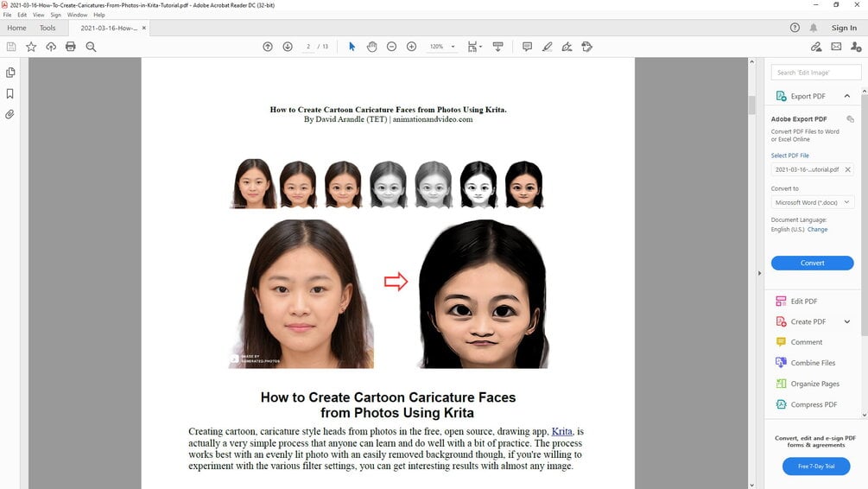Switch to the Tools tab
Screen dimensions: 868x489
point(48,28)
